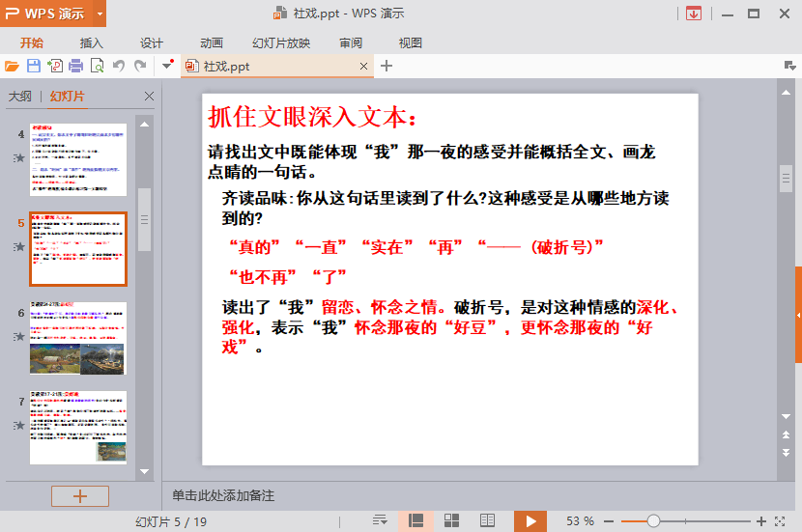Toggle notes panel icon in status bar

[380, 520]
